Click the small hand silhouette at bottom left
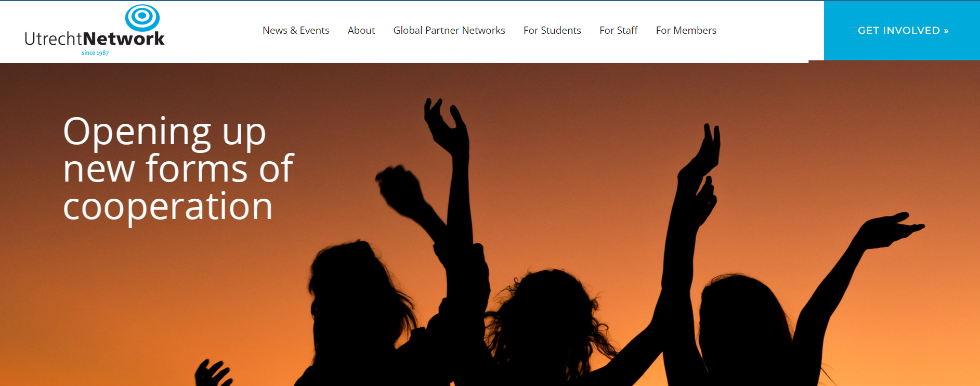Image resolution: width=980 pixels, height=386 pixels. tap(212, 373)
